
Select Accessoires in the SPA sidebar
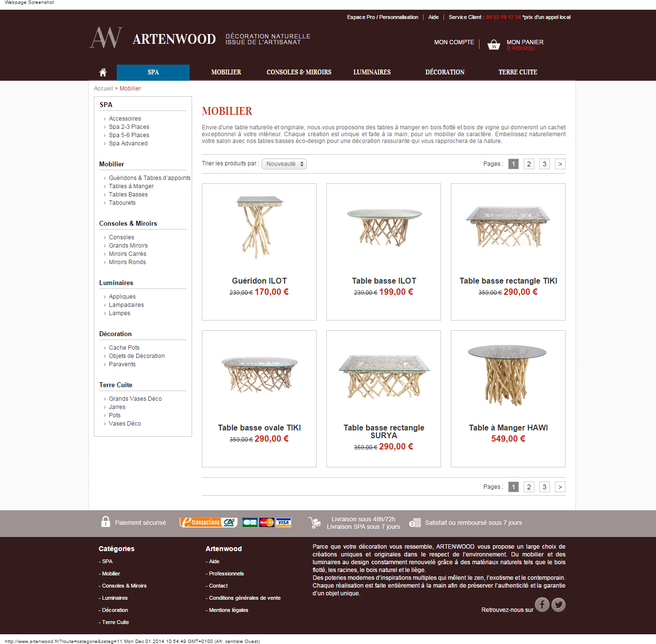point(125,119)
